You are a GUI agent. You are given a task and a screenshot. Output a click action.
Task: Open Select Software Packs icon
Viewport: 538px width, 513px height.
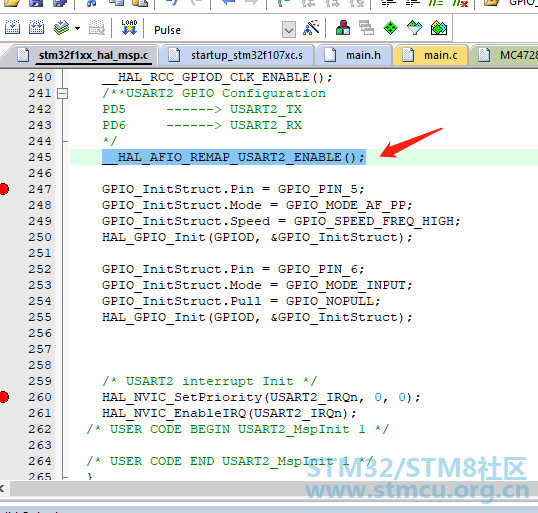pos(414,27)
